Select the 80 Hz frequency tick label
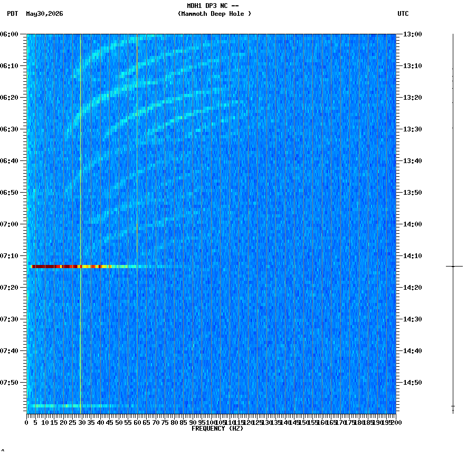The height and width of the screenshot is (456, 476). [174, 423]
